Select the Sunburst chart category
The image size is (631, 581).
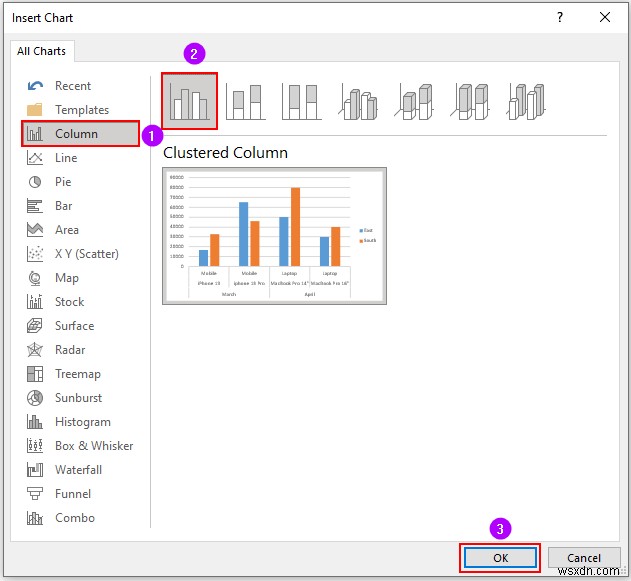80,398
